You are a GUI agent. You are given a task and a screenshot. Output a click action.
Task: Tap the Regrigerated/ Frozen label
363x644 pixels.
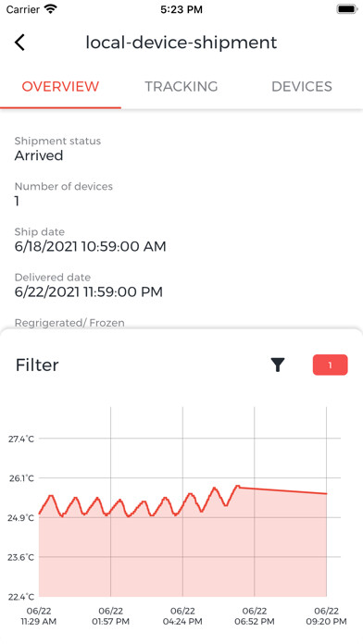tap(69, 323)
